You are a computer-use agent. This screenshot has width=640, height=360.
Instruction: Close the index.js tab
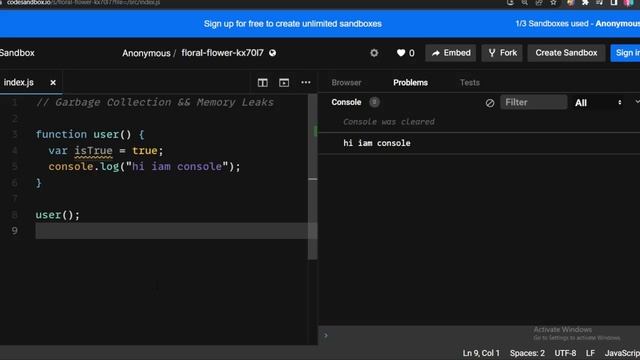(53, 82)
